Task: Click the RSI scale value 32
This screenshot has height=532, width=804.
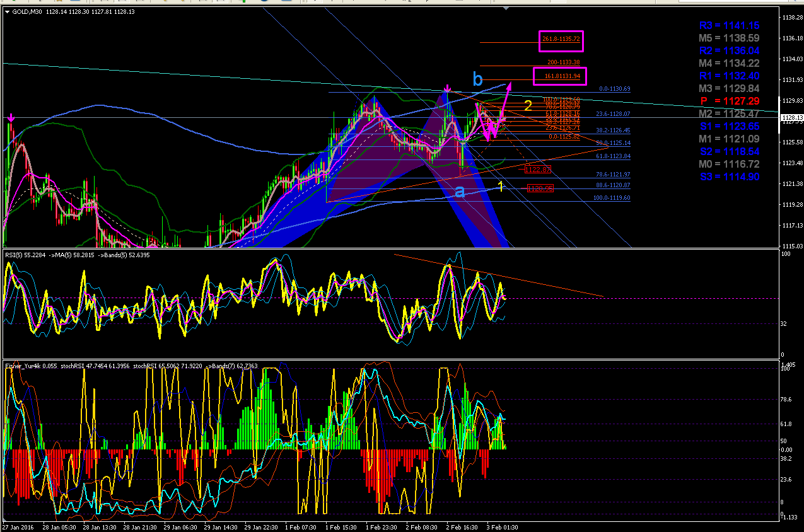Action: [x=783, y=323]
